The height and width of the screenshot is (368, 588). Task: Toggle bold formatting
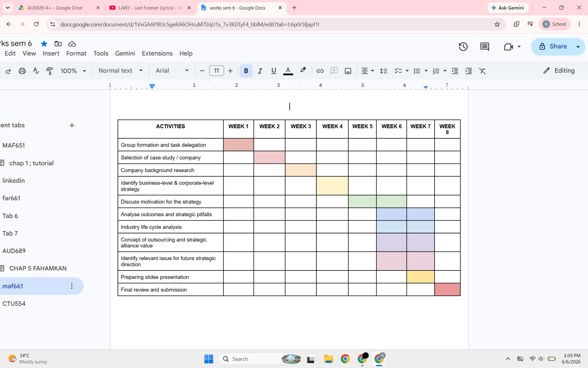(246, 71)
